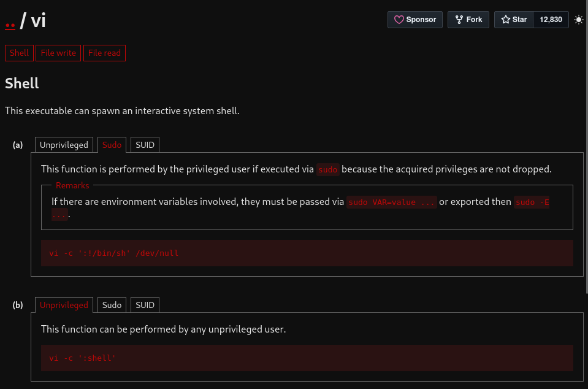This screenshot has height=389, width=588.
Task: Click the Star icon button
Action: pyautogui.click(x=514, y=20)
